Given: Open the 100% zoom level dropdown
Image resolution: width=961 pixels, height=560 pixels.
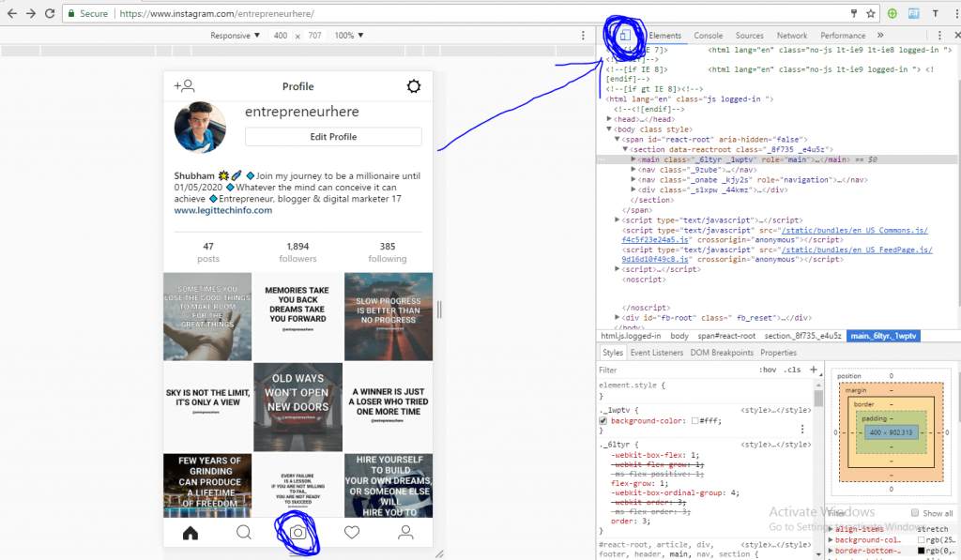Looking at the screenshot, I should [348, 35].
